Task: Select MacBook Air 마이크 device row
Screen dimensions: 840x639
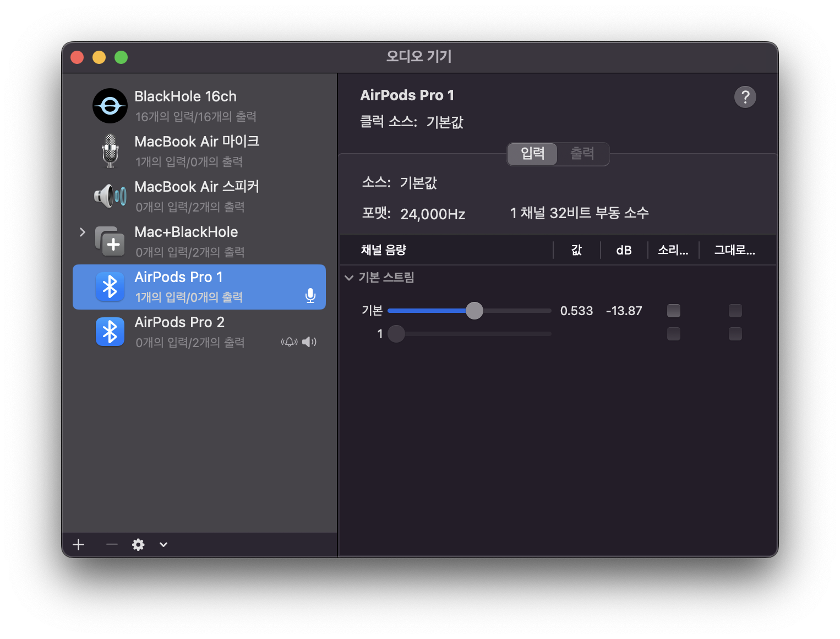Action: (199, 151)
